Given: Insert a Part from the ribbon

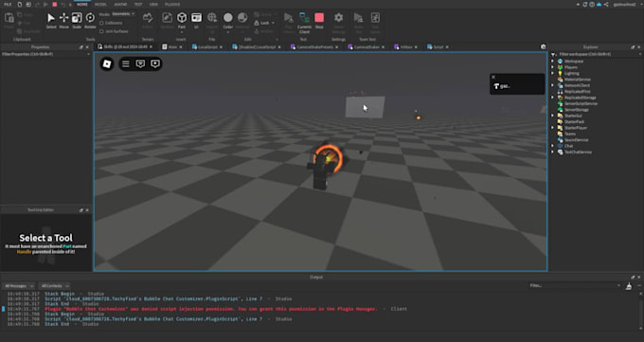Looking at the screenshot, I should click(182, 21).
